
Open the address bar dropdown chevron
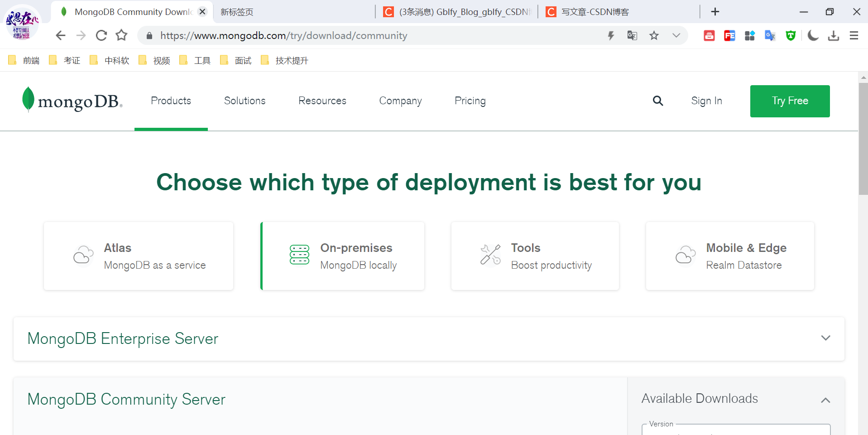point(676,35)
